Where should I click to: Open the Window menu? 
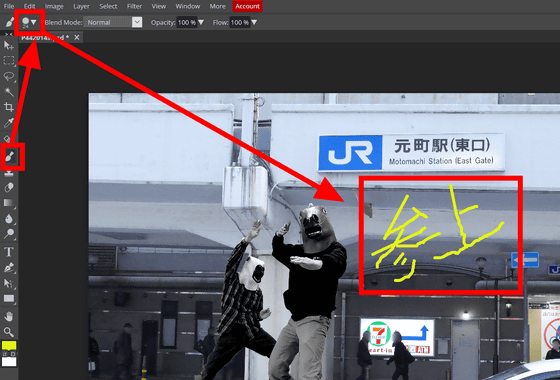188,6
